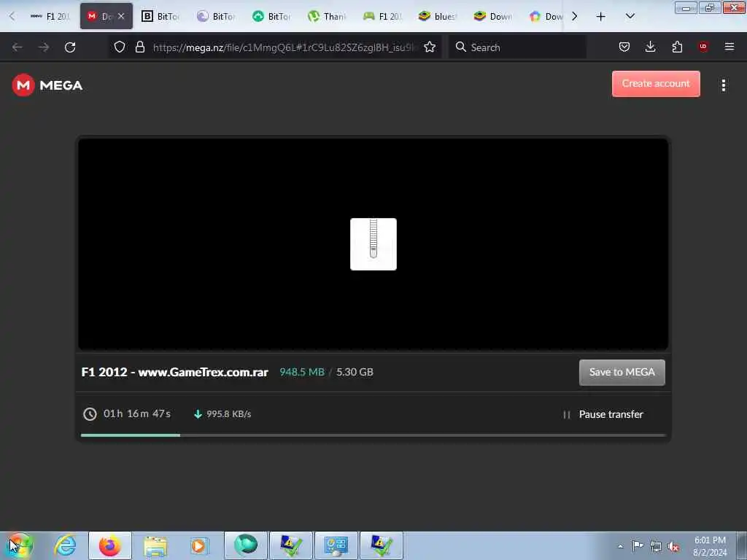Click the browser forward arrow
Viewport: 747px width, 560px height.
pyautogui.click(x=43, y=47)
